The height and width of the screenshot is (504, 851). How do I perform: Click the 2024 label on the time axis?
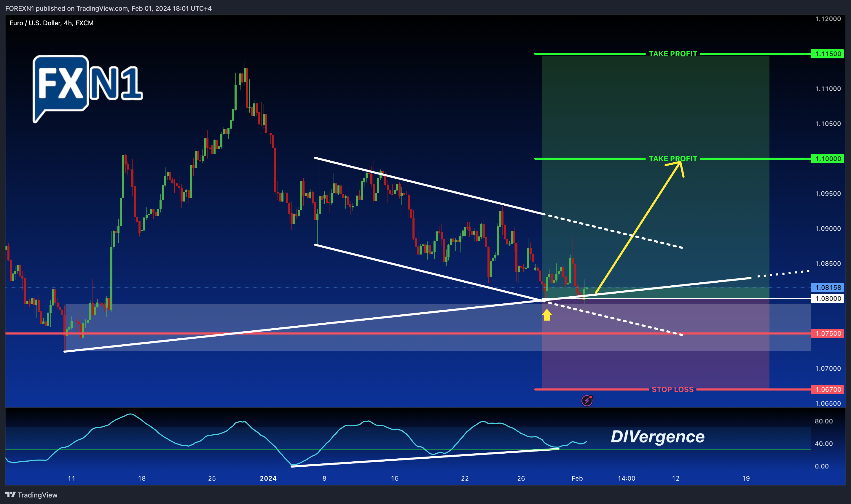pos(268,478)
